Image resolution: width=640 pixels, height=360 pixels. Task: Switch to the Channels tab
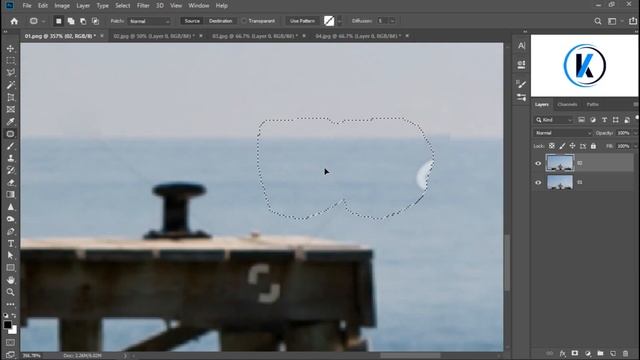point(567,104)
